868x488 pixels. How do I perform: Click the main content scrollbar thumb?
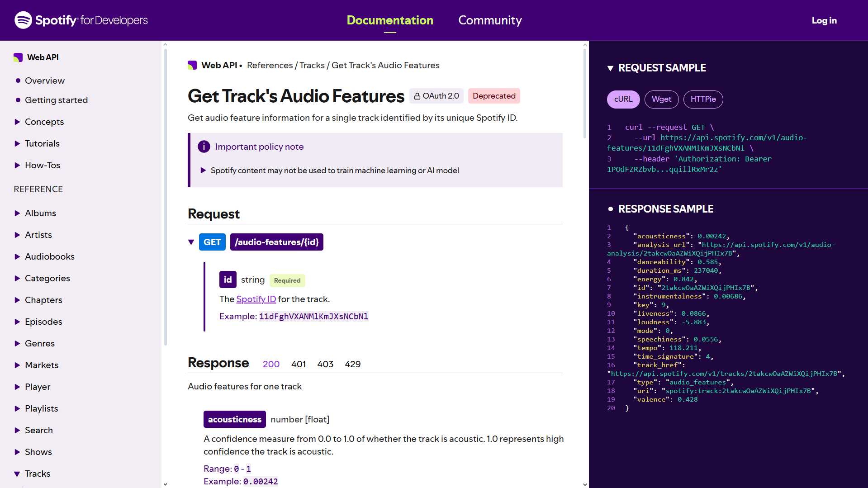point(585,94)
